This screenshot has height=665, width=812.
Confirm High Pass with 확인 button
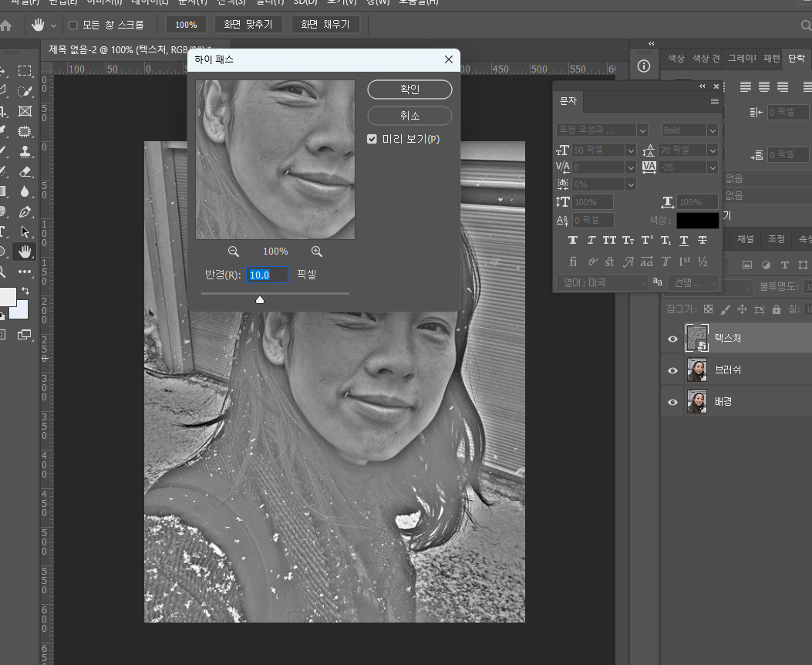click(409, 89)
